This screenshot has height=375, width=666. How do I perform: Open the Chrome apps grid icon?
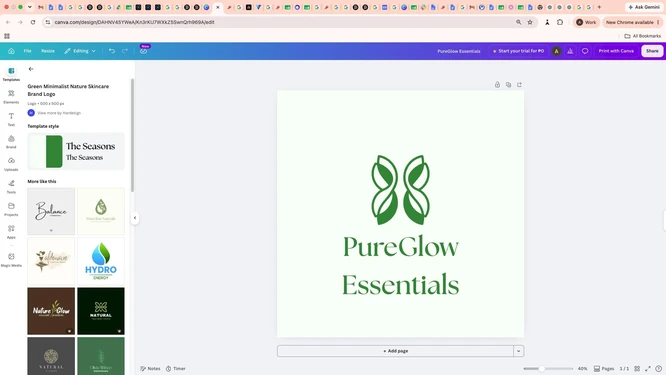coord(7,36)
